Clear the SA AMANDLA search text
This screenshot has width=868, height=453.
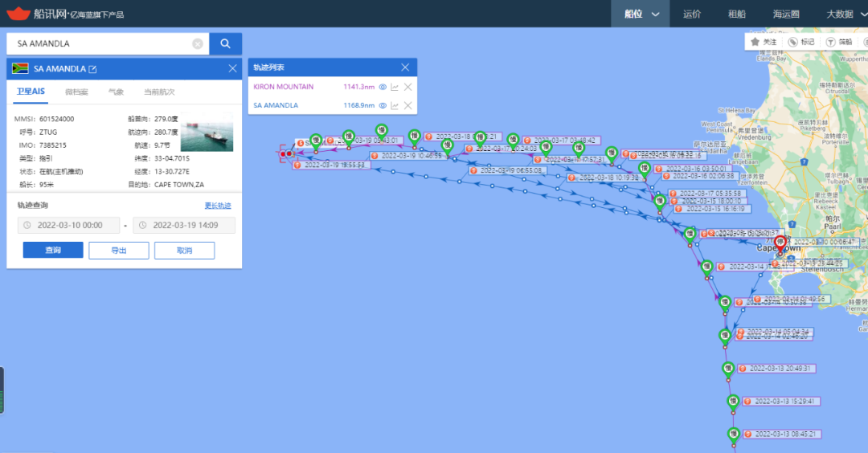[198, 44]
